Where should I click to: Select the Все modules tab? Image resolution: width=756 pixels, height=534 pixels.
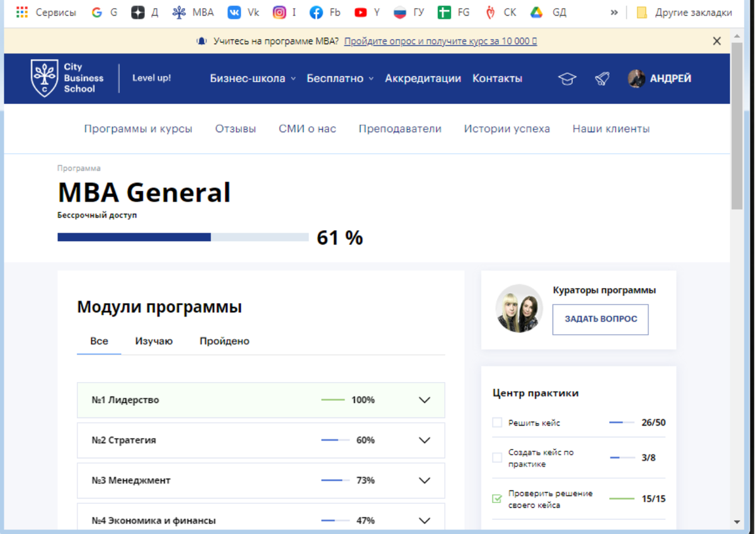99,341
